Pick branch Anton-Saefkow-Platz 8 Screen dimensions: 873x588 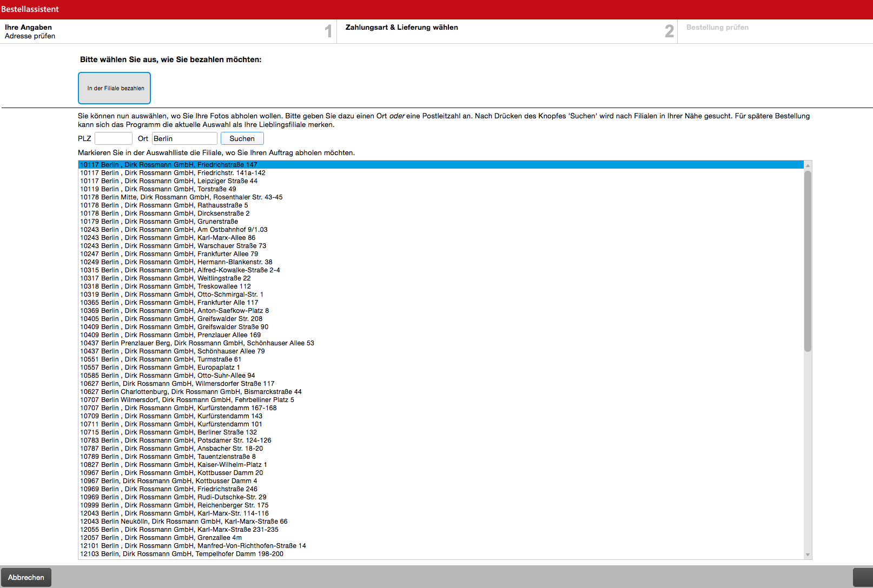tap(441, 311)
